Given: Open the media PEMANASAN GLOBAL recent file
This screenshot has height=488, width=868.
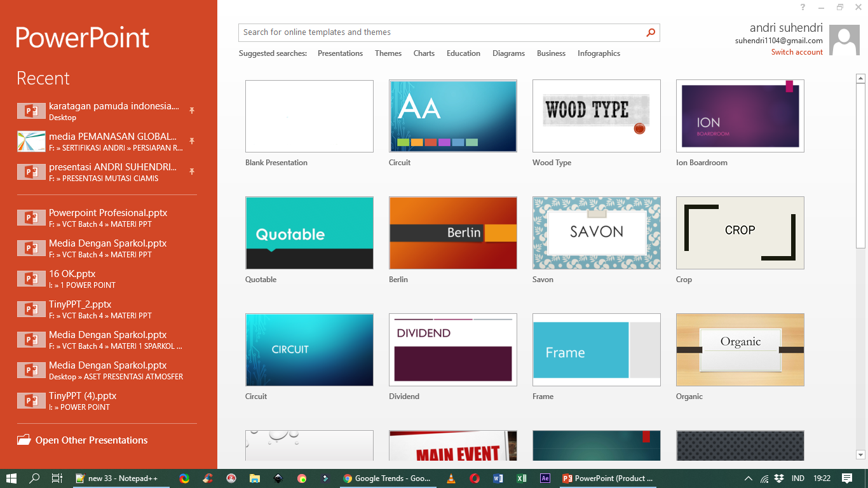Looking at the screenshot, I should coord(106,142).
